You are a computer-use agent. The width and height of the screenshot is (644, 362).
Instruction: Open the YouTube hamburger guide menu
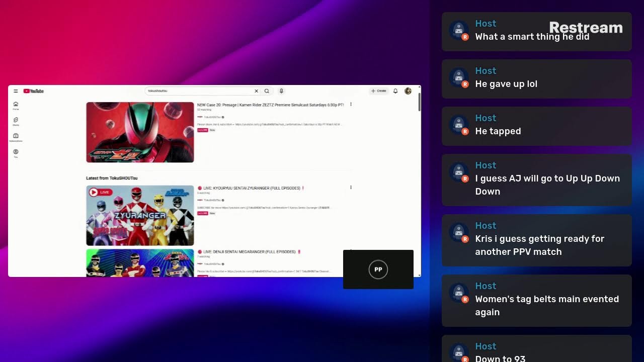(16, 91)
